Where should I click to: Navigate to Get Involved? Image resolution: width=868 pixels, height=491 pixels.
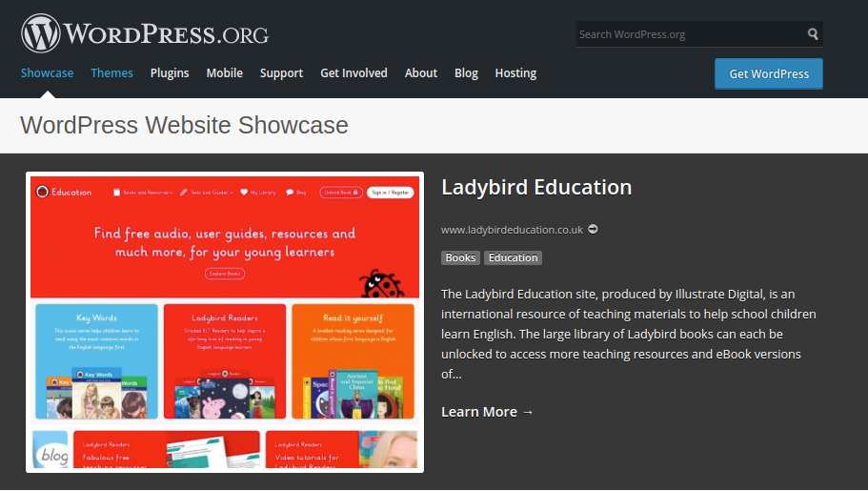[353, 73]
